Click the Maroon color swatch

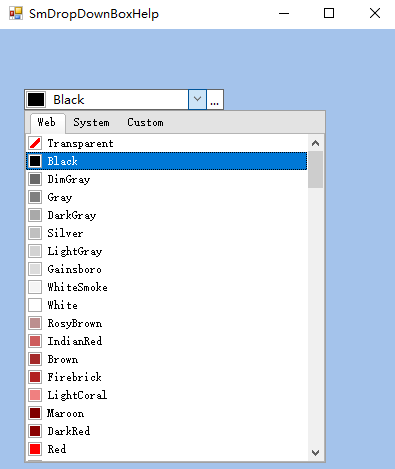click(x=35, y=413)
